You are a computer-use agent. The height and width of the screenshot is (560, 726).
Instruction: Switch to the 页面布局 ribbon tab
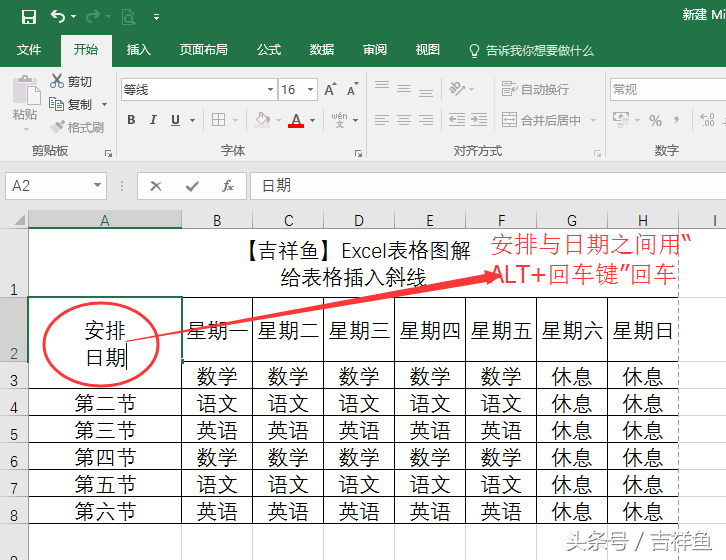pos(204,50)
